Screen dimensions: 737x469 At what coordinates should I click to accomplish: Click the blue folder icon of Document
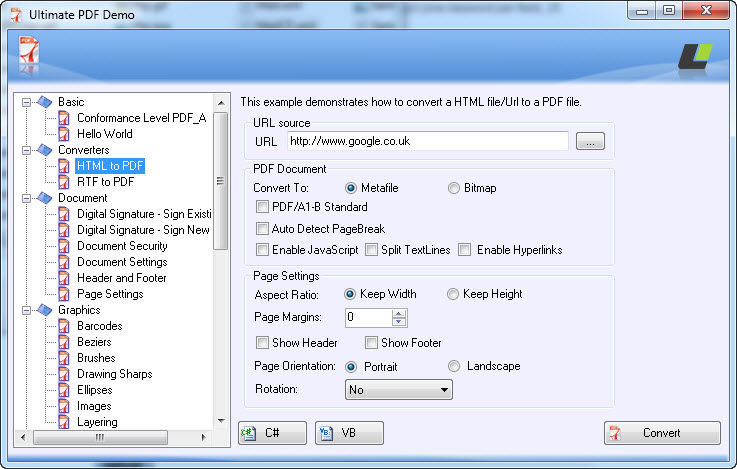click(x=45, y=198)
